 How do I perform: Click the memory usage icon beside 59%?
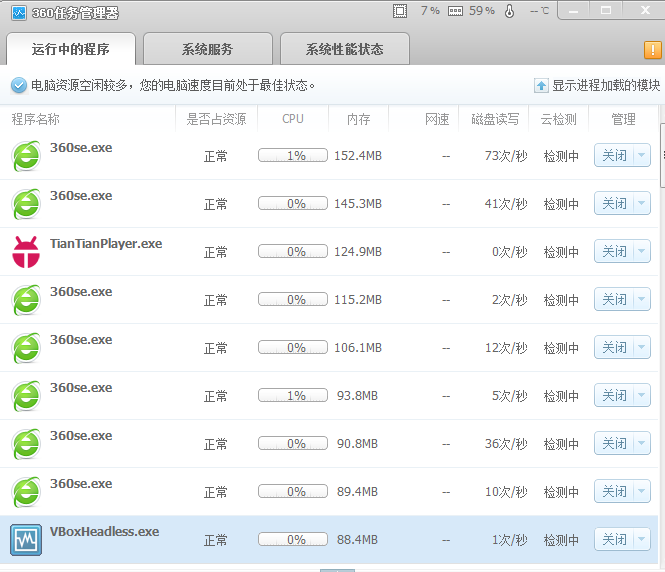[x=455, y=11]
